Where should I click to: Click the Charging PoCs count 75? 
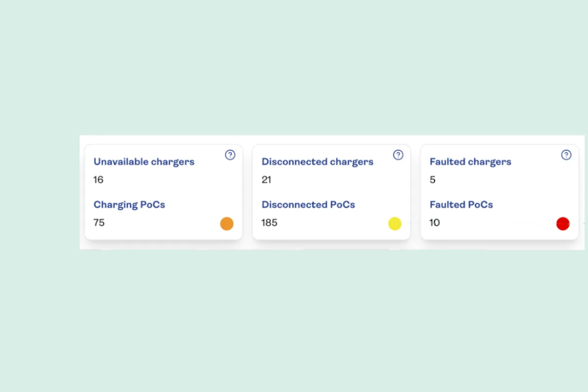click(99, 223)
